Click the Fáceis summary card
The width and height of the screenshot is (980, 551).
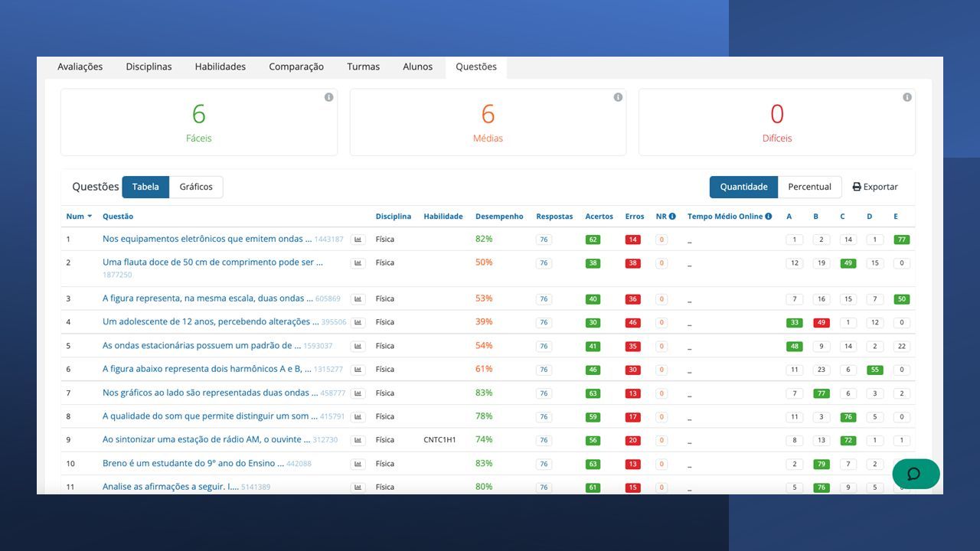(199, 122)
